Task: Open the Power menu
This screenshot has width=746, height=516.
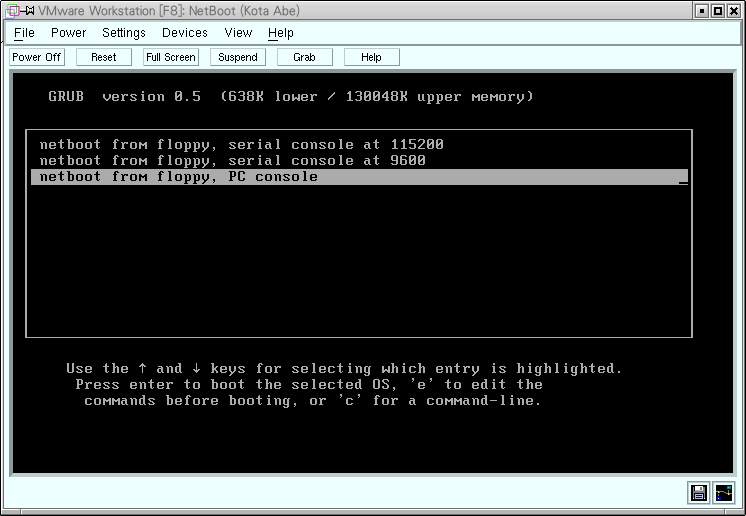Action: tap(69, 33)
